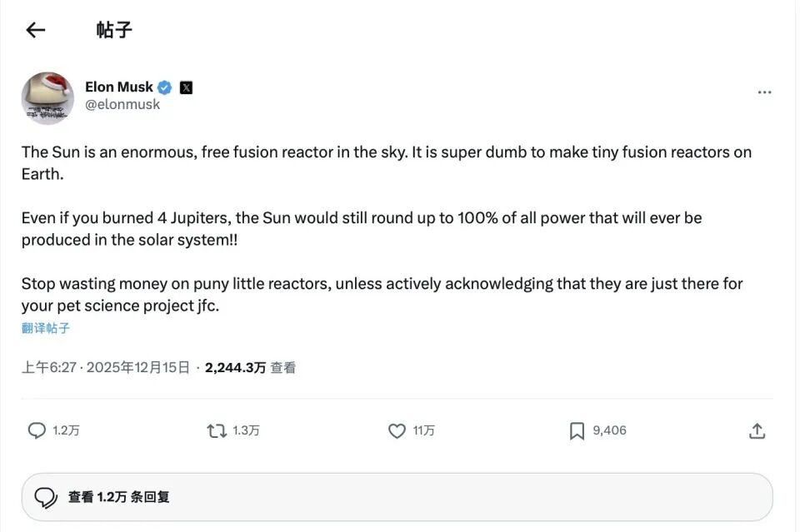Viewport: 800px width, 532px height.
Task: Click the 9,406 bookmark count
Action: [609, 430]
